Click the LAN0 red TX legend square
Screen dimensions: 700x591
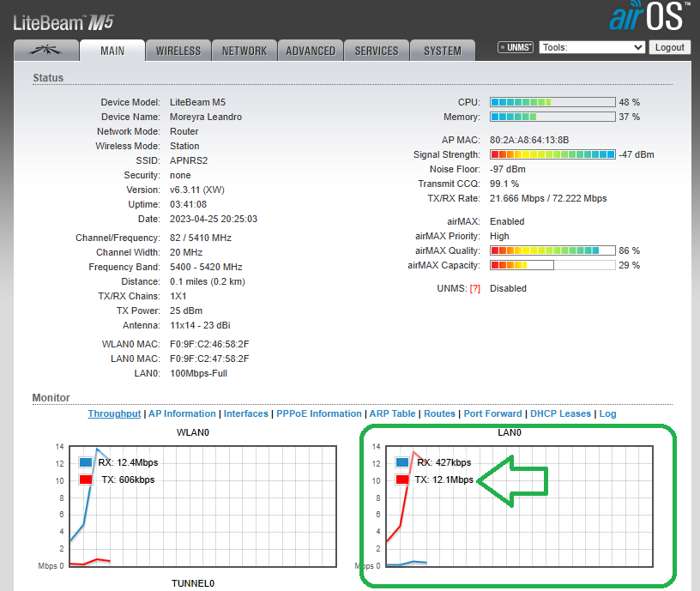401,479
